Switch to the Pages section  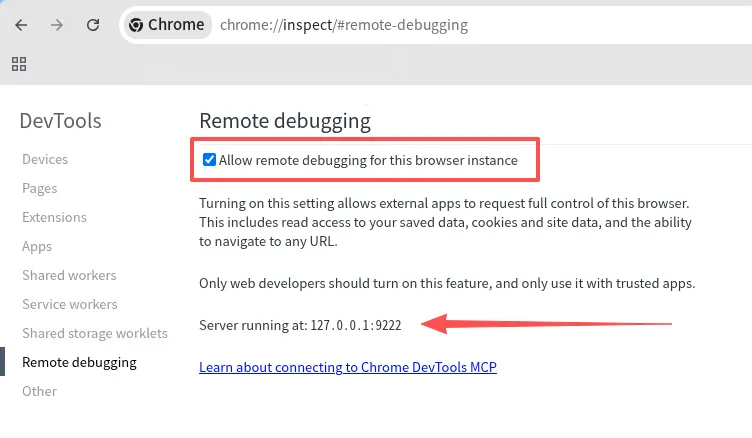pos(40,188)
